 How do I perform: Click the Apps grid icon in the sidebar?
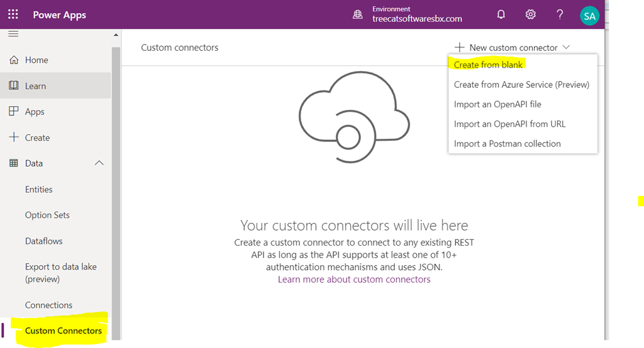click(14, 111)
